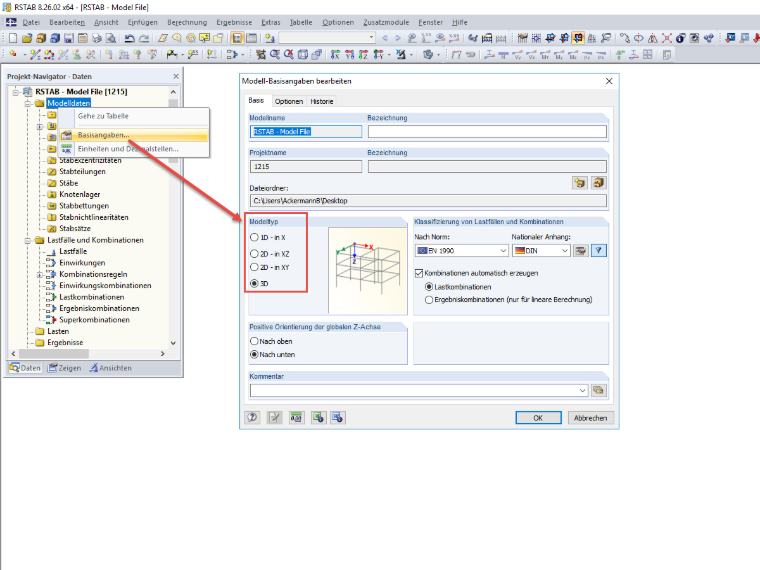Select Knotenlager in navigator tree
Viewport: 760px width, 570px height.
(x=79, y=194)
